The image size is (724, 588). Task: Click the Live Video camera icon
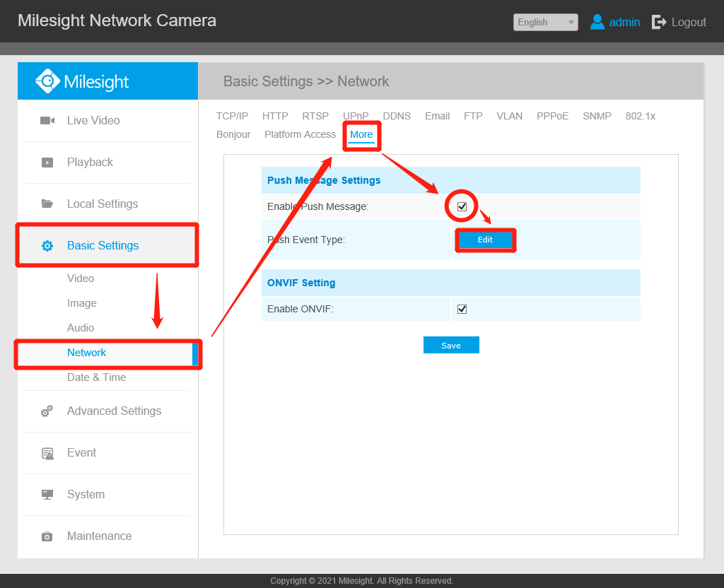[x=47, y=120]
